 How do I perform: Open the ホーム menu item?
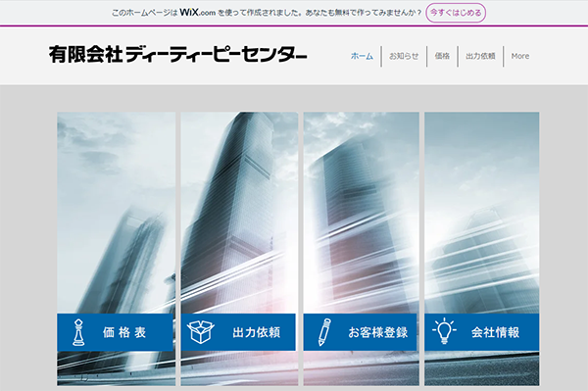point(362,56)
